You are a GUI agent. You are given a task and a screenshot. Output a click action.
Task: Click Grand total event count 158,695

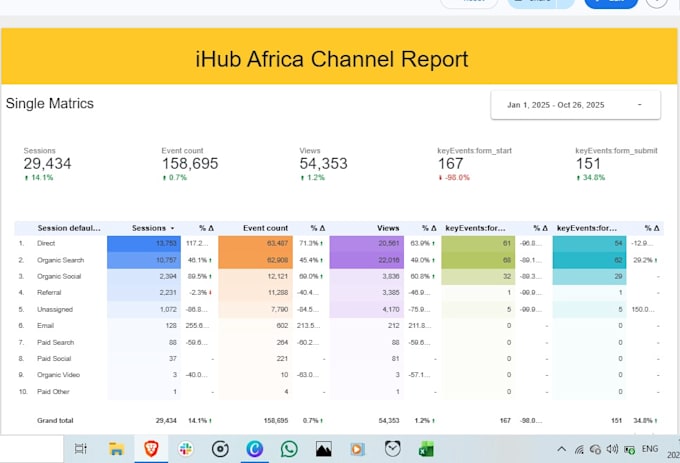tap(276, 421)
